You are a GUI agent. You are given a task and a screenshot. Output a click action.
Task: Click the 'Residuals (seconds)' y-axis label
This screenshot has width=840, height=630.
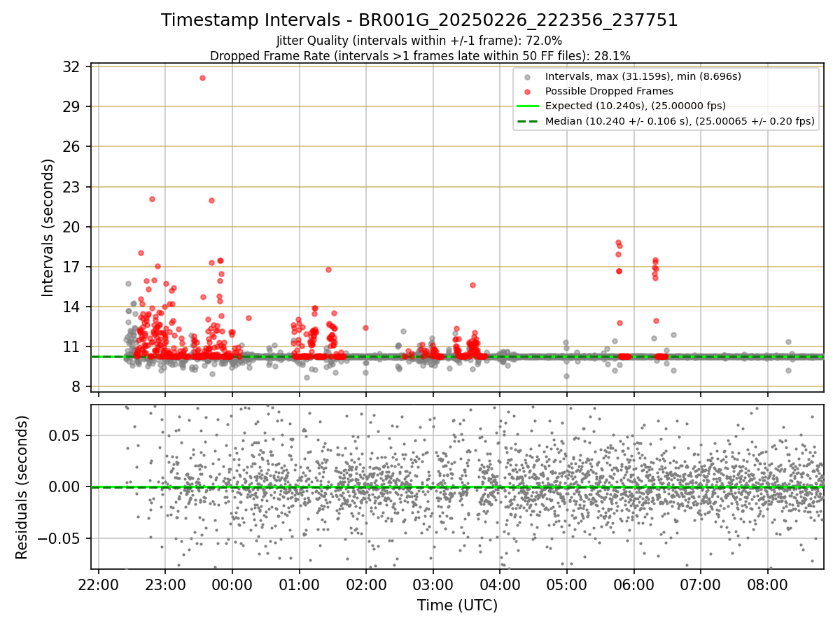(x=22, y=487)
